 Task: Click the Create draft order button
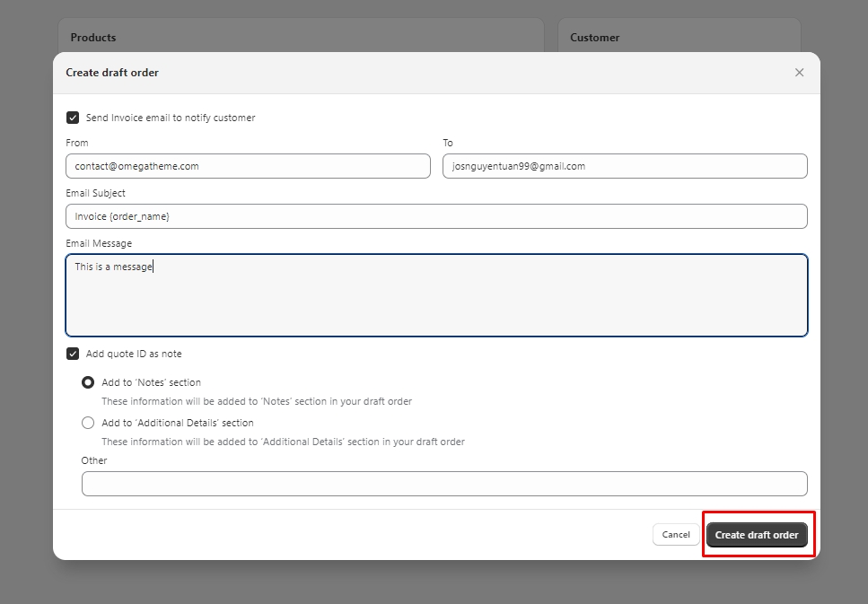[757, 535]
